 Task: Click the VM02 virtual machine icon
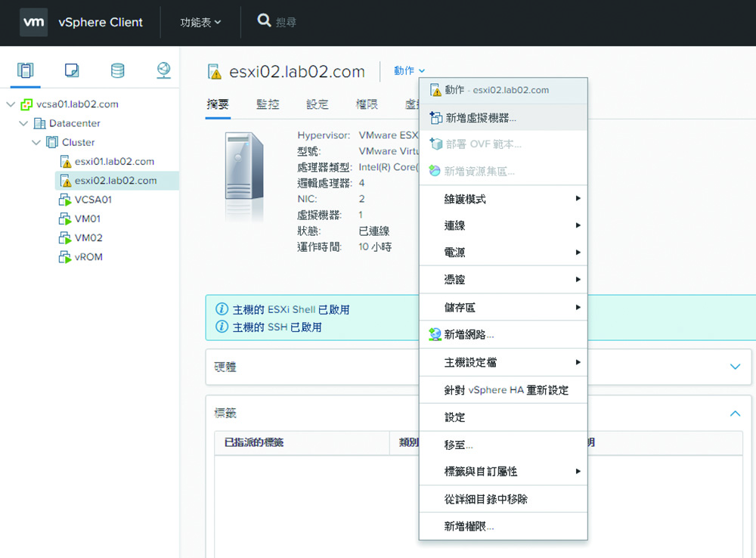coord(65,237)
